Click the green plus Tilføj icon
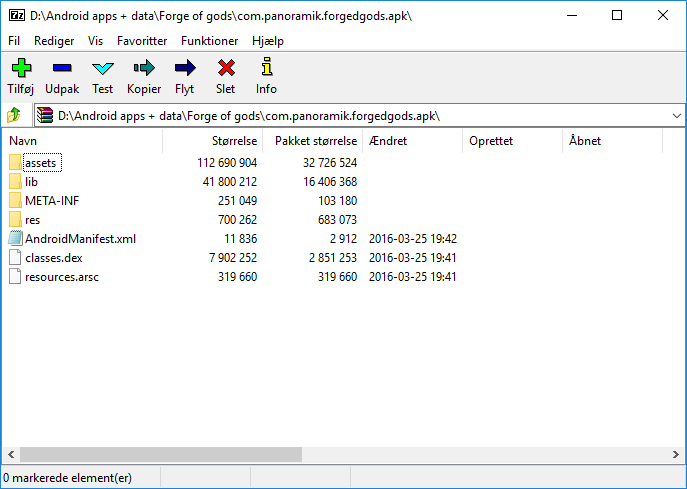Image resolution: width=687 pixels, height=489 pixels. coord(20,69)
